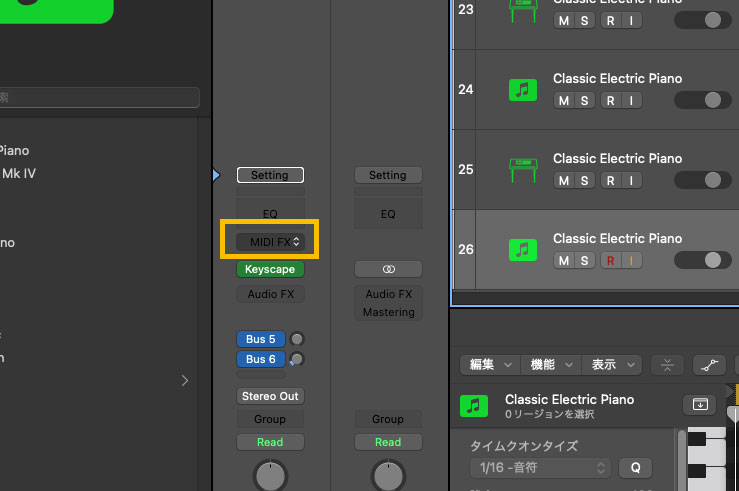Open the 表示 menu in piano roll
The image size is (739, 491).
point(612,365)
